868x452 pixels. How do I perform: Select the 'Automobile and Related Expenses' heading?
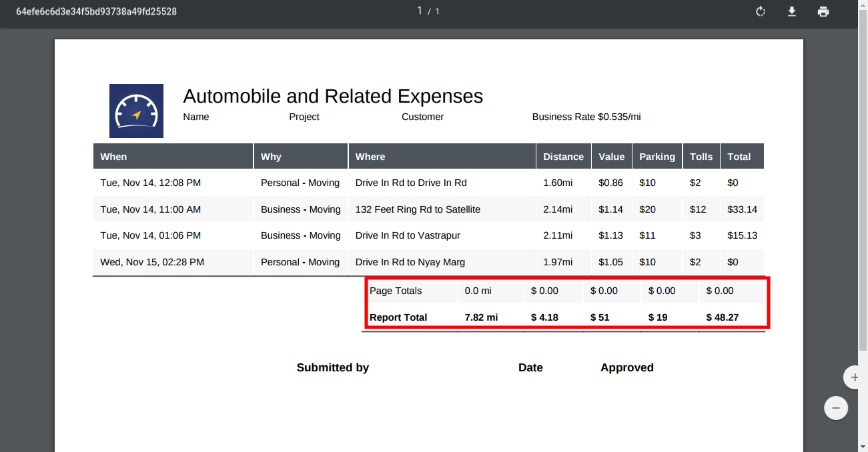point(333,96)
